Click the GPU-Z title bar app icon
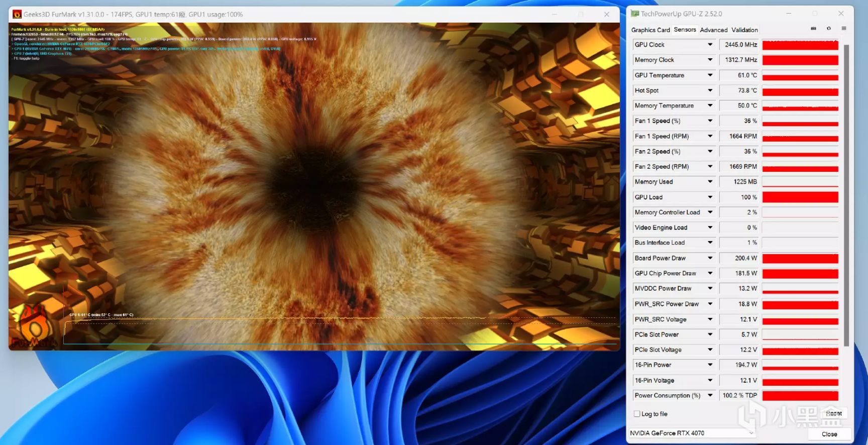The image size is (868, 445). (x=635, y=14)
